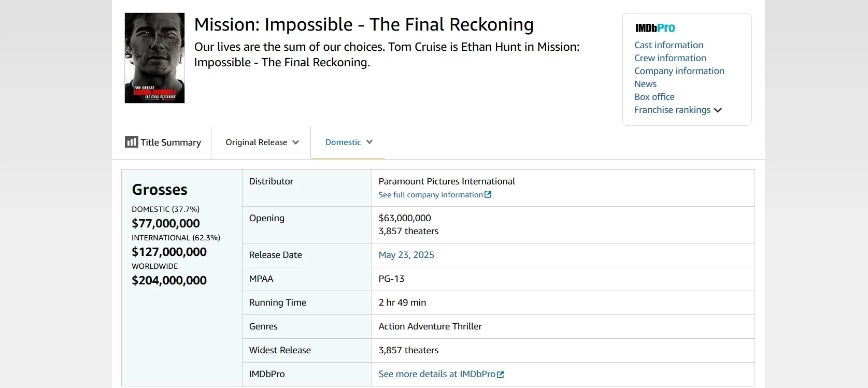Click See full company information link
The width and height of the screenshot is (868, 388).
[x=430, y=195]
